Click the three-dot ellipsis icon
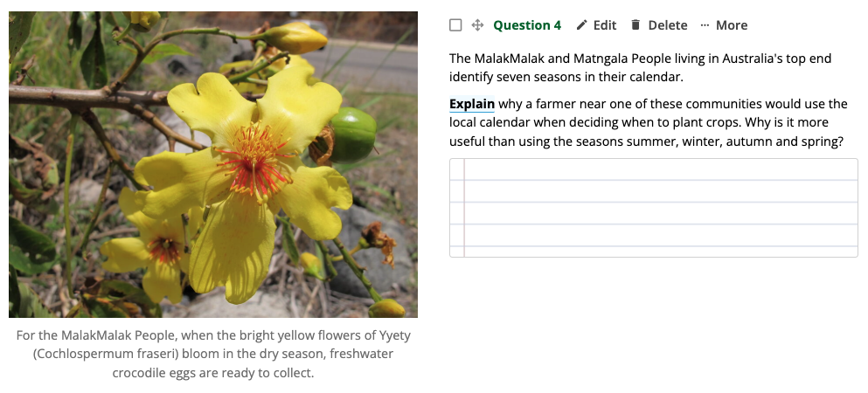Image resolution: width=868 pixels, height=393 pixels. coord(705,25)
